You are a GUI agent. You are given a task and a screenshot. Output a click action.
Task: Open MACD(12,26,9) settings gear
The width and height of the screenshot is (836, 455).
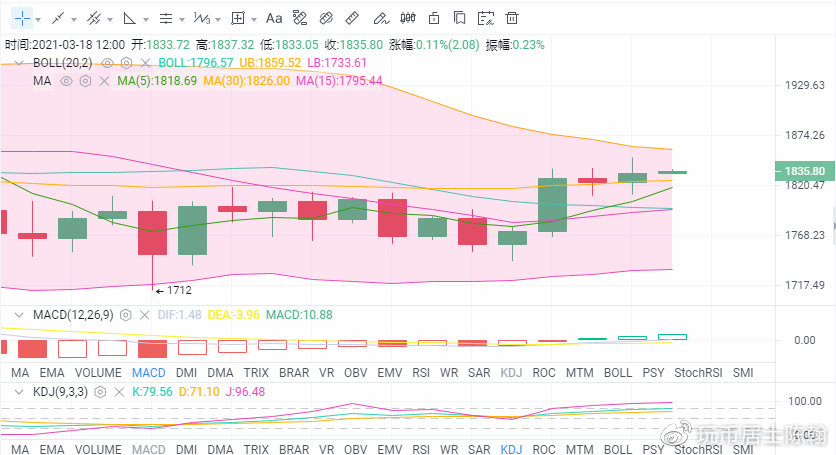[125, 315]
